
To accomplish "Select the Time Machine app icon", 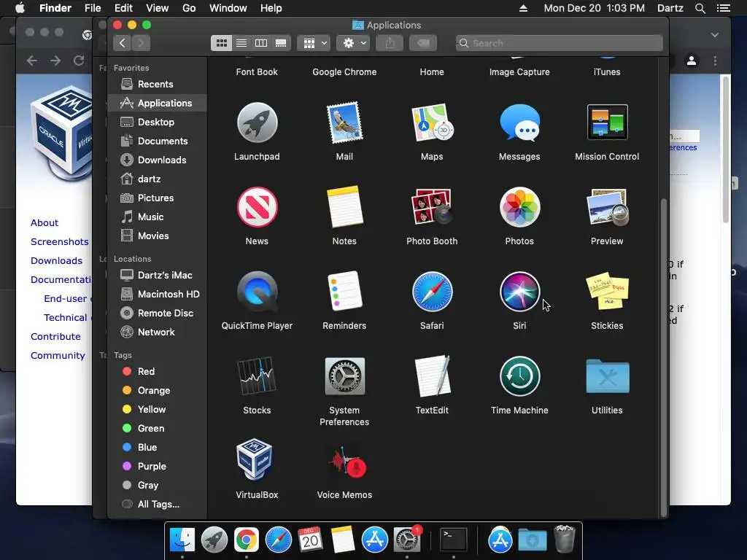I will (519, 376).
